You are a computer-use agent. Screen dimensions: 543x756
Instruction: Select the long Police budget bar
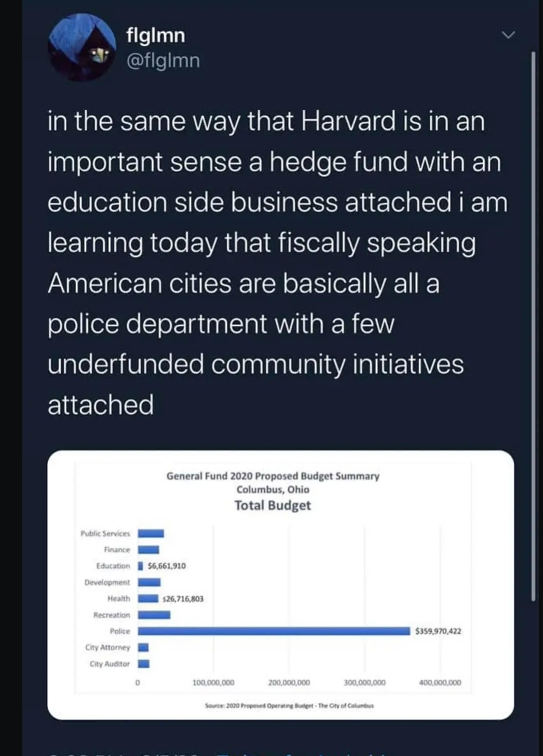274,631
